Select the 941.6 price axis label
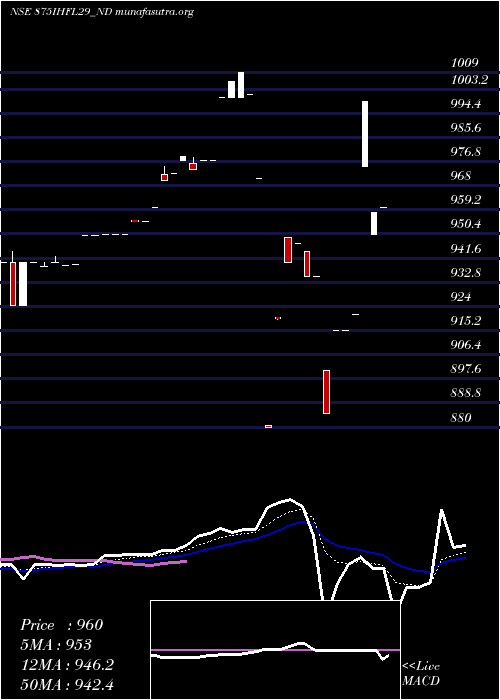Viewport: 500px width, 700px height. pyautogui.click(x=466, y=249)
